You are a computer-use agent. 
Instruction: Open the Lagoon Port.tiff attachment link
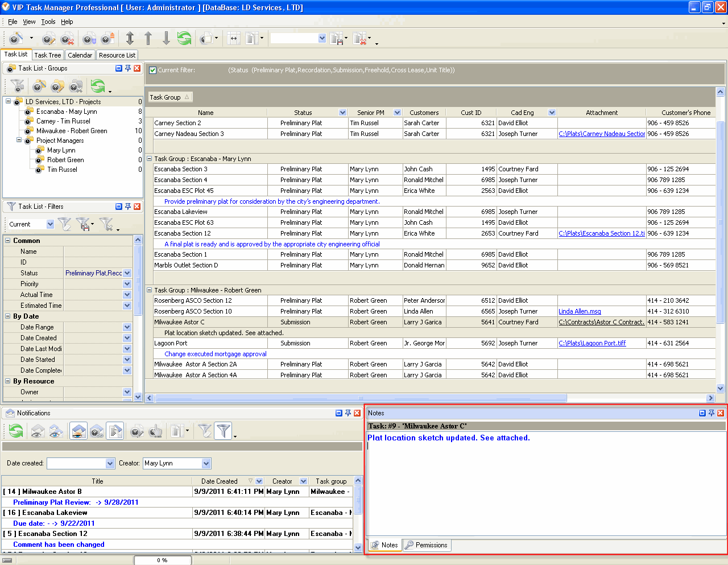[591, 343]
